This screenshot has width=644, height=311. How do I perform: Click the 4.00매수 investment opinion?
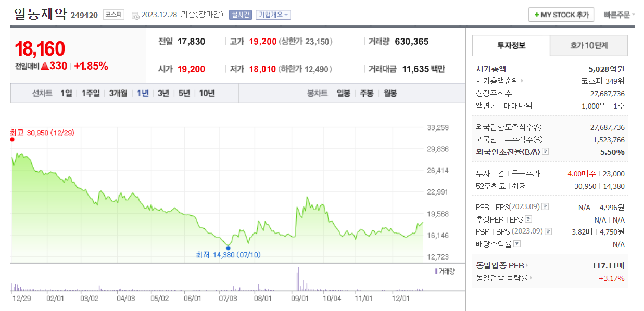point(582,174)
